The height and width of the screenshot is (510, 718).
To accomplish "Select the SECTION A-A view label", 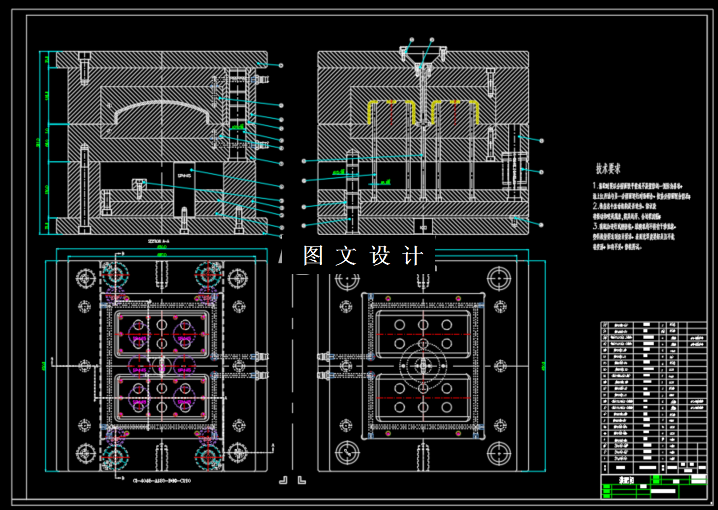I will point(158,241).
